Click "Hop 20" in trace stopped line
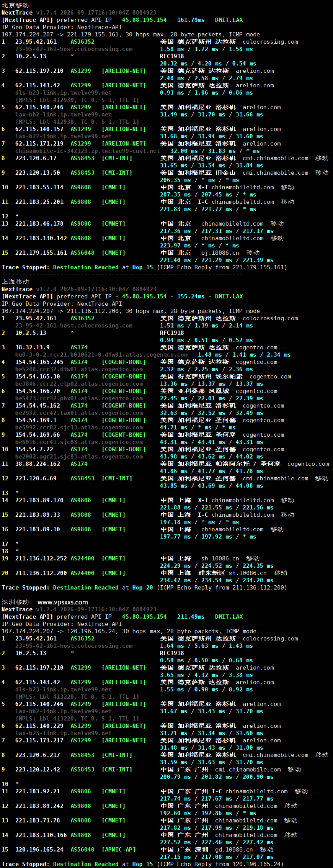The width and height of the screenshot is (333, 868). [142, 588]
